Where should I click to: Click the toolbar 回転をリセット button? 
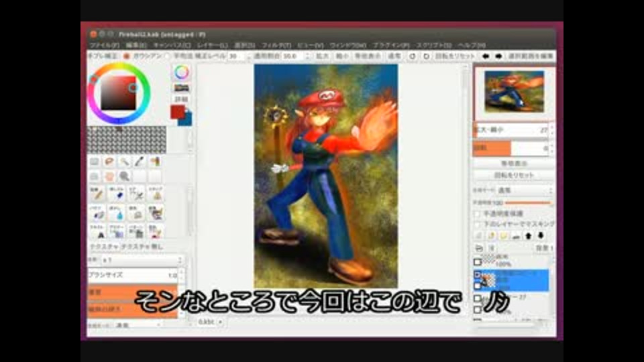455,56
